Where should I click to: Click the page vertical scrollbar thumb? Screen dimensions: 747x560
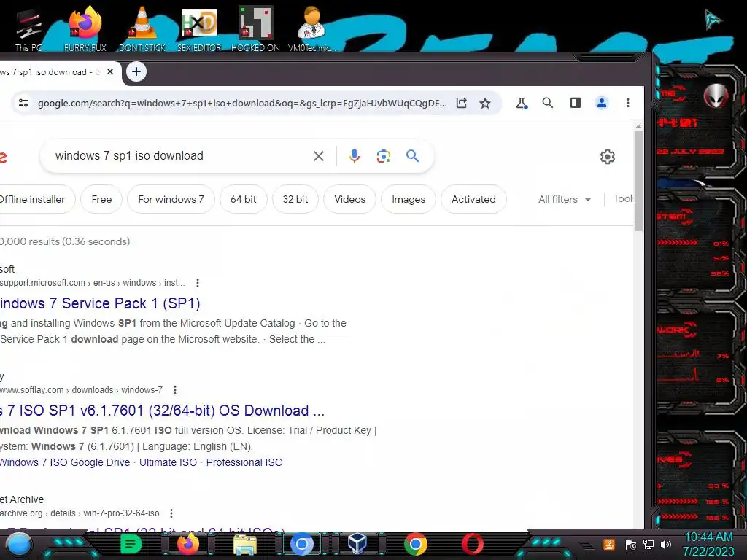pos(638,181)
